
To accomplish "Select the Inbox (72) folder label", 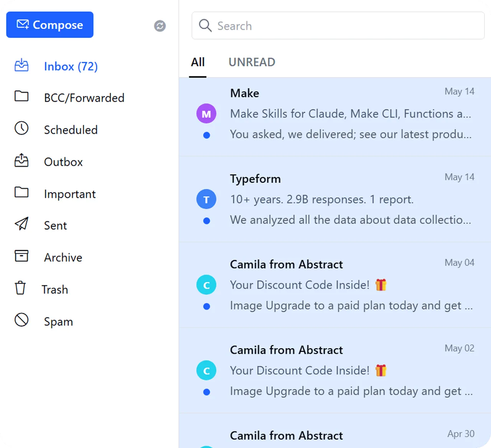I will (71, 66).
